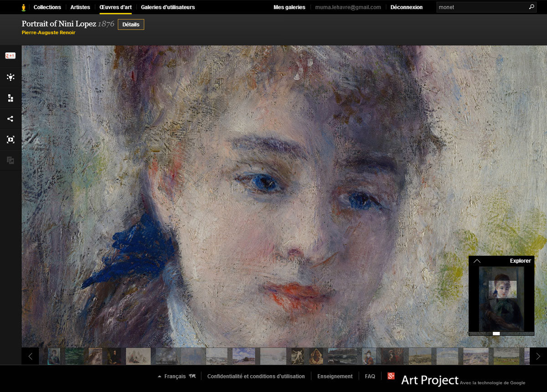Click the red Google+ icon in footer
The width and height of the screenshot is (547, 392).
tap(391, 376)
